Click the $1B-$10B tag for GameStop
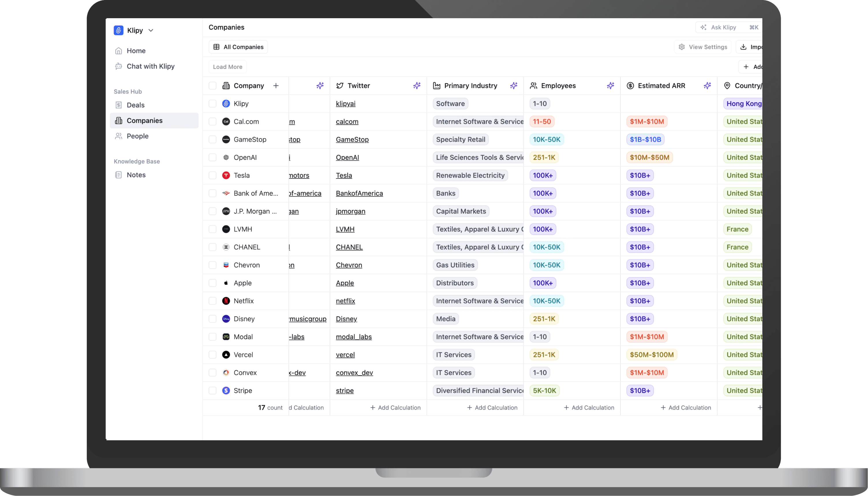 tap(646, 139)
